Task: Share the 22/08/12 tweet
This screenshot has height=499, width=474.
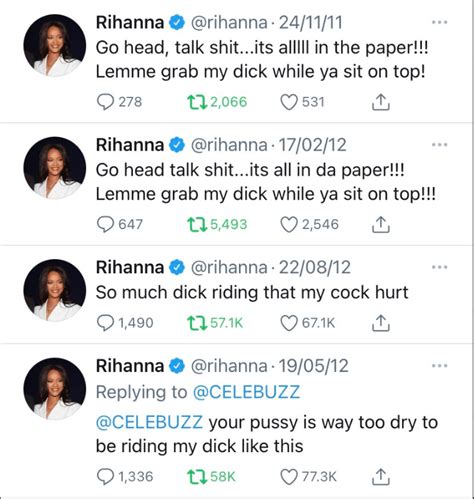Action: click(380, 323)
